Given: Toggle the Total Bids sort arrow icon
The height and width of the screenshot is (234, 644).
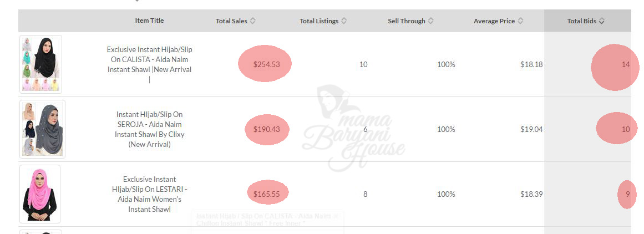Looking at the screenshot, I should (x=602, y=21).
